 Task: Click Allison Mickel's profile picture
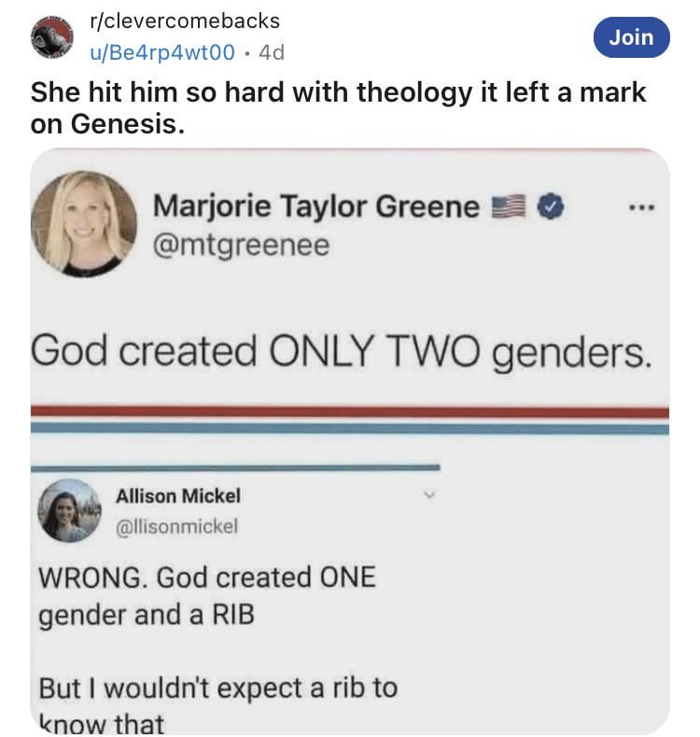(69, 510)
